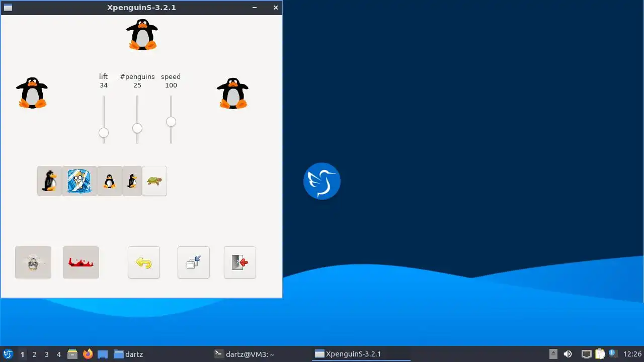The image size is (644, 362).
Task: Enable the Turtles theme
Action: [x=154, y=181]
